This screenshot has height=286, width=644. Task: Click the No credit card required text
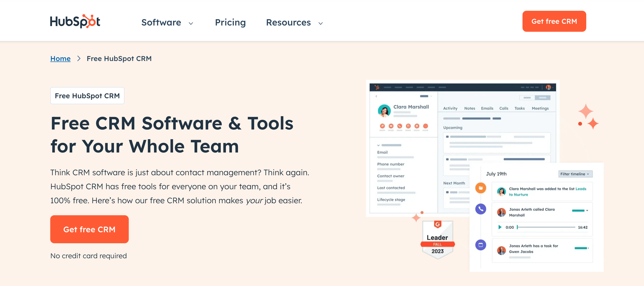[x=88, y=256]
